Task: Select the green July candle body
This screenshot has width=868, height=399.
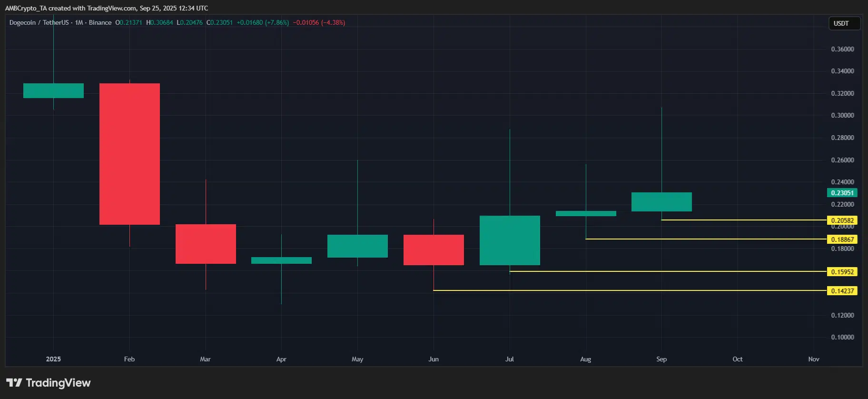Action: click(510, 240)
